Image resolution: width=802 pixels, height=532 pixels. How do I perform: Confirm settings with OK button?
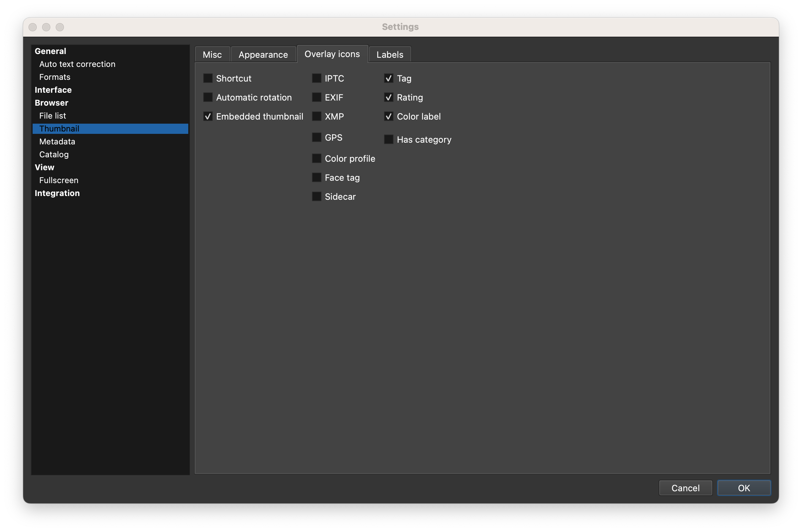(x=744, y=488)
